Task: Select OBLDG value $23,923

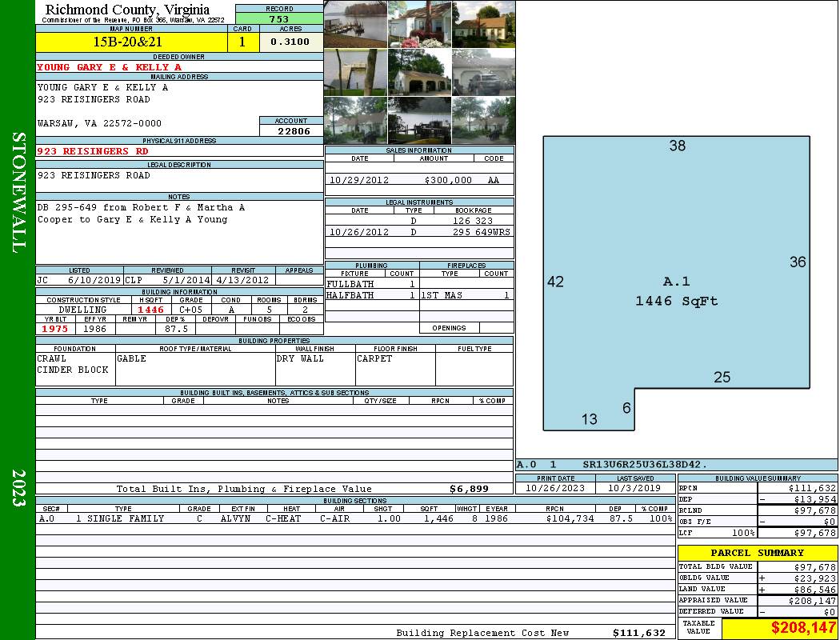Action: tap(815, 578)
